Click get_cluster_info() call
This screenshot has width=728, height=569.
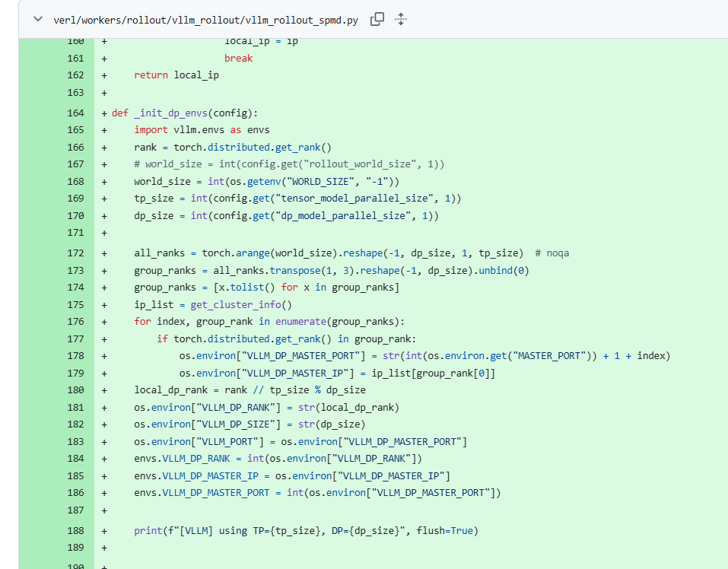coord(241,305)
